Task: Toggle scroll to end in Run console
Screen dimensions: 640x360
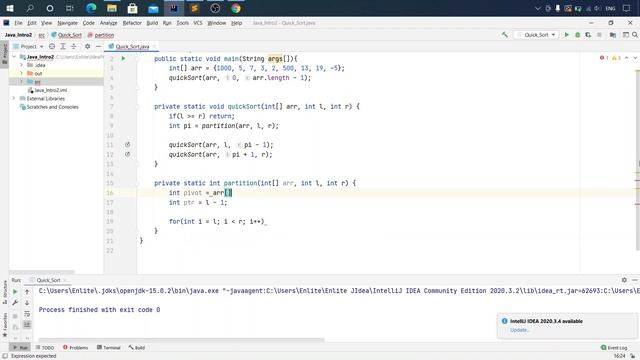Action: click(x=27, y=324)
